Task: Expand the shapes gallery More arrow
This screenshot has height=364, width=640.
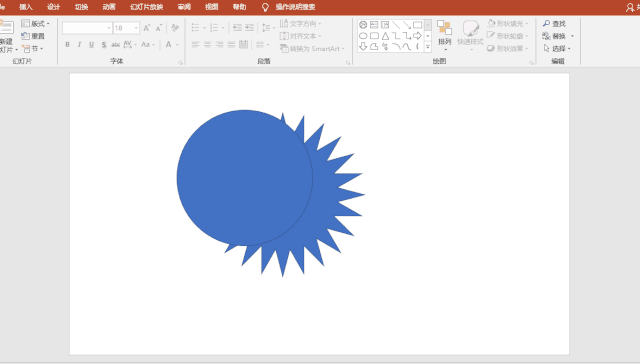Action: (427, 47)
